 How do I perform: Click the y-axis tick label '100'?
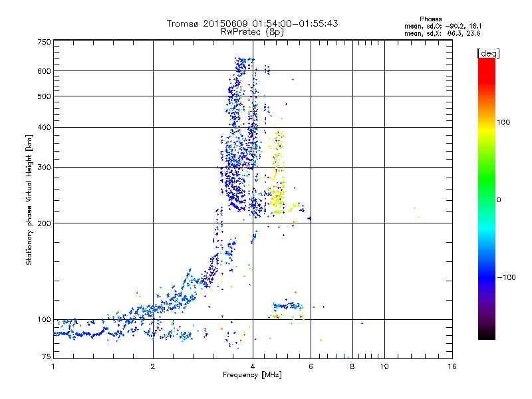point(44,320)
